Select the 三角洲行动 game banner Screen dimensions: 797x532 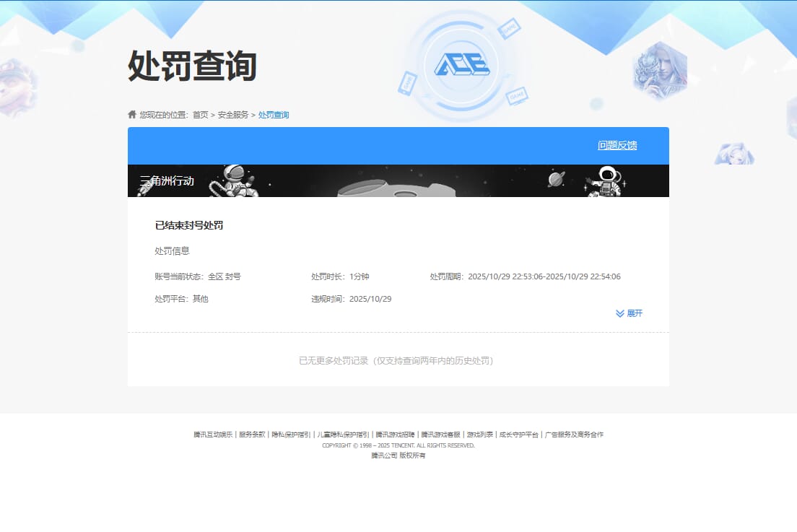[167, 181]
